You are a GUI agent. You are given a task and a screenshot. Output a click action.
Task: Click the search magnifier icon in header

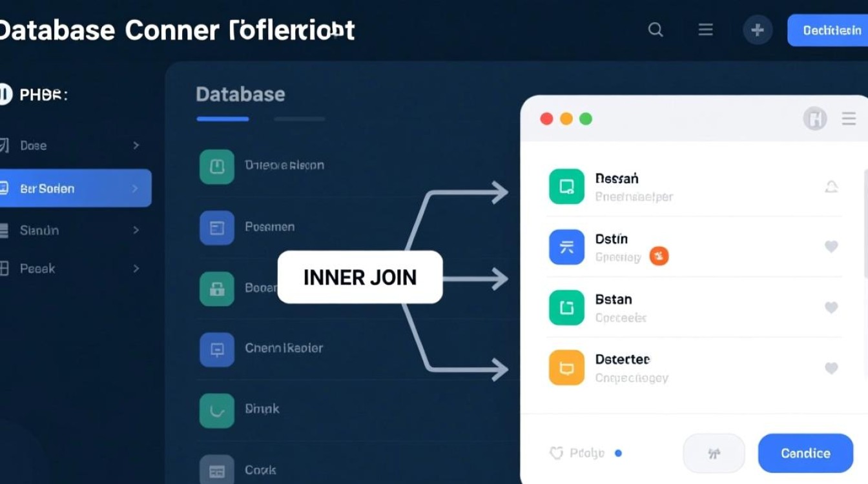point(656,30)
